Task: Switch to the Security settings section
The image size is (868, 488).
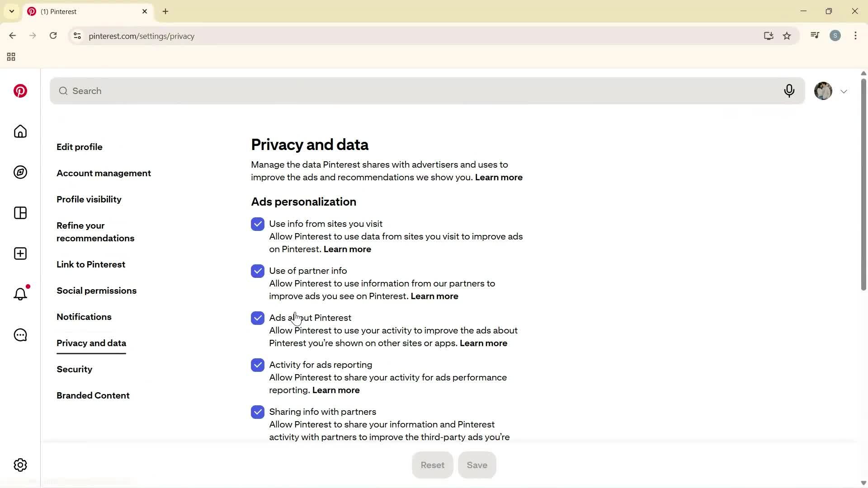Action: coord(74,369)
